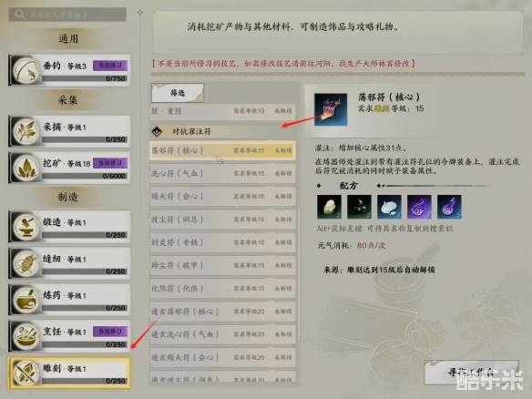Open the 筛选 filter dropdown

click(x=178, y=93)
